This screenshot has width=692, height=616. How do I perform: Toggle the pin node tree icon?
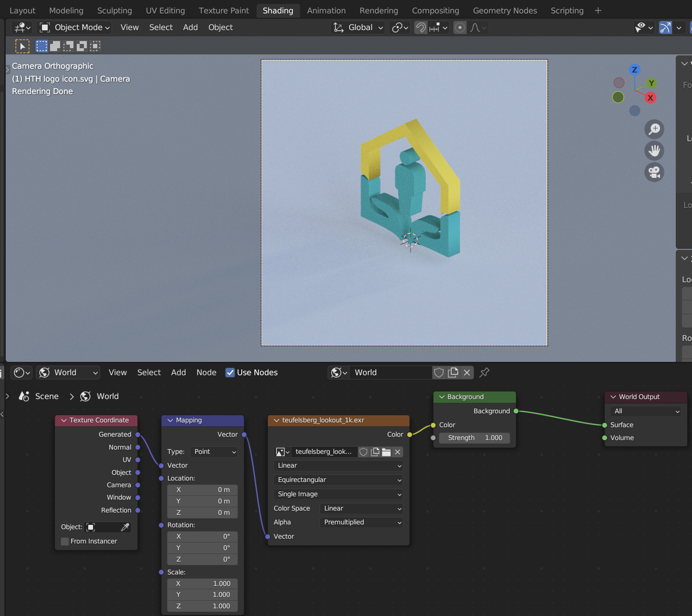tap(484, 372)
